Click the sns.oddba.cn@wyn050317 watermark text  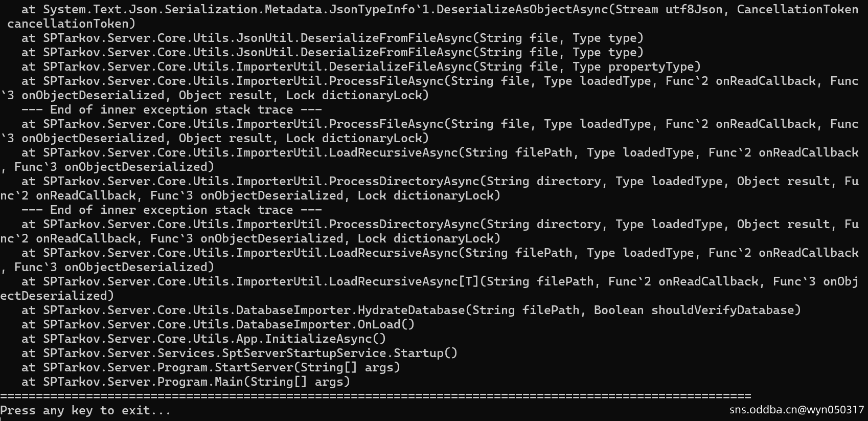coord(796,409)
